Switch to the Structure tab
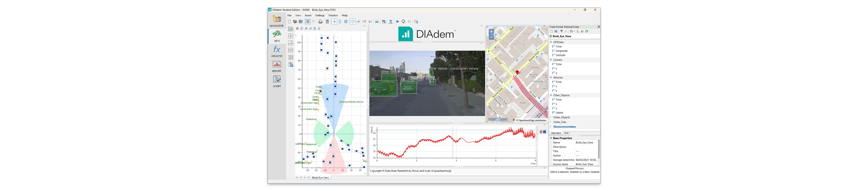The image size is (868, 191). point(556,133)
